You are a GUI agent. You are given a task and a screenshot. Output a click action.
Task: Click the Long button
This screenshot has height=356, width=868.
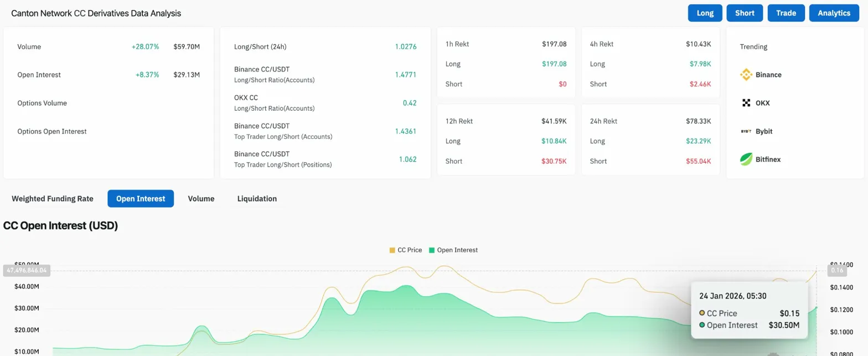(705, 13)
